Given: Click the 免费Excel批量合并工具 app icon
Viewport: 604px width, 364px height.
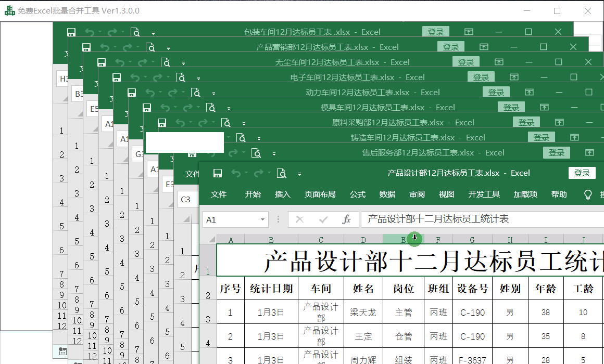Looking at the screenshot, I should click(9, 10).
